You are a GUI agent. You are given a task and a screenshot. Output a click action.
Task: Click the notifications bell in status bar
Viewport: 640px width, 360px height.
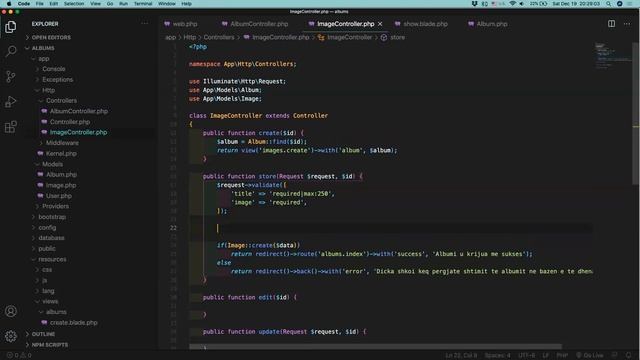[629, 356]
